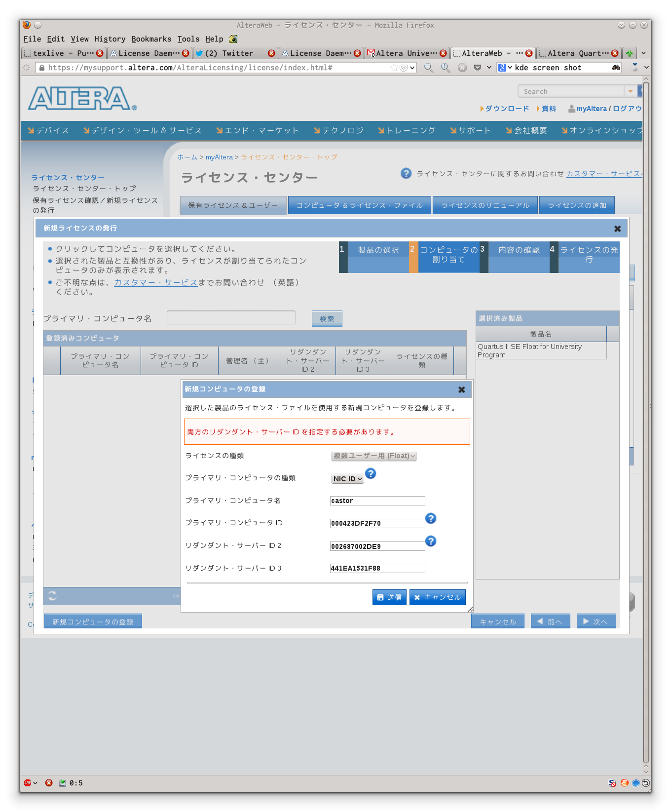Click the help icon next to NIC ID dropdown
Image resolution: width=671 pixels, height=812 pixels.
(x=371, y=473)
